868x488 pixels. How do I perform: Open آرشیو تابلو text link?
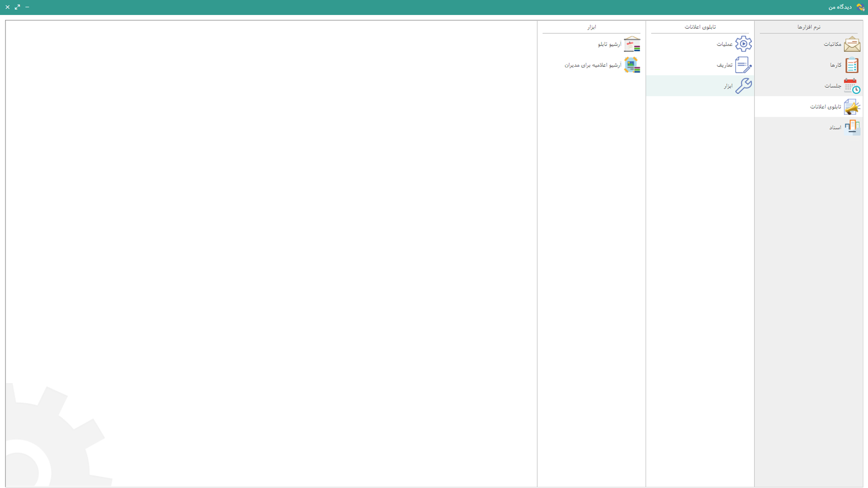click(609, 44)
